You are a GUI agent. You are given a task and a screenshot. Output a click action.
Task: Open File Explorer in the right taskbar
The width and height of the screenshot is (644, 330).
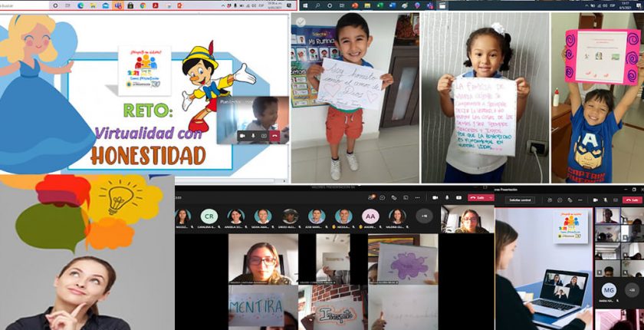pyautogui.click(x=367, y=5)
